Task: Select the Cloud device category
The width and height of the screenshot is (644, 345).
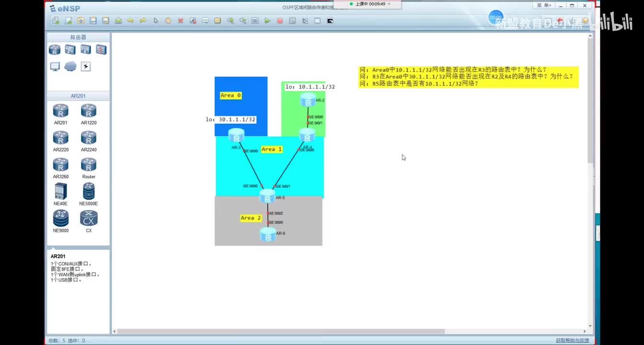Action: tap(70, 67)
